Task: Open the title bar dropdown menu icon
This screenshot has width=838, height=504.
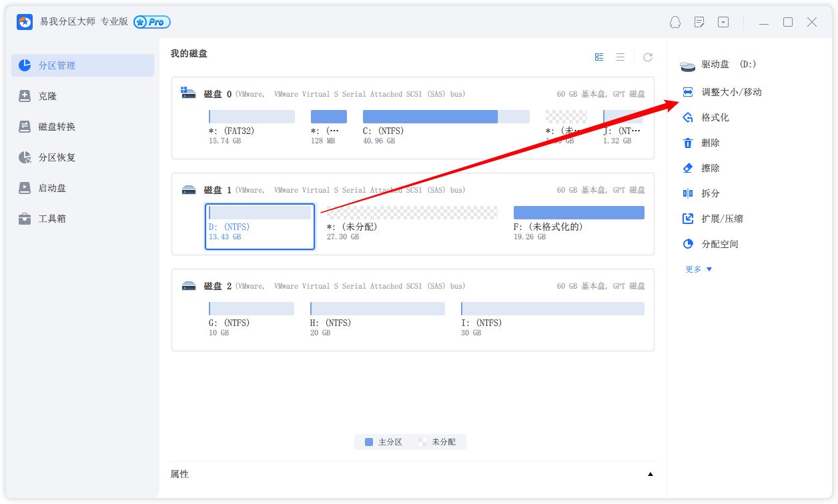Action: tap(723, 22)
